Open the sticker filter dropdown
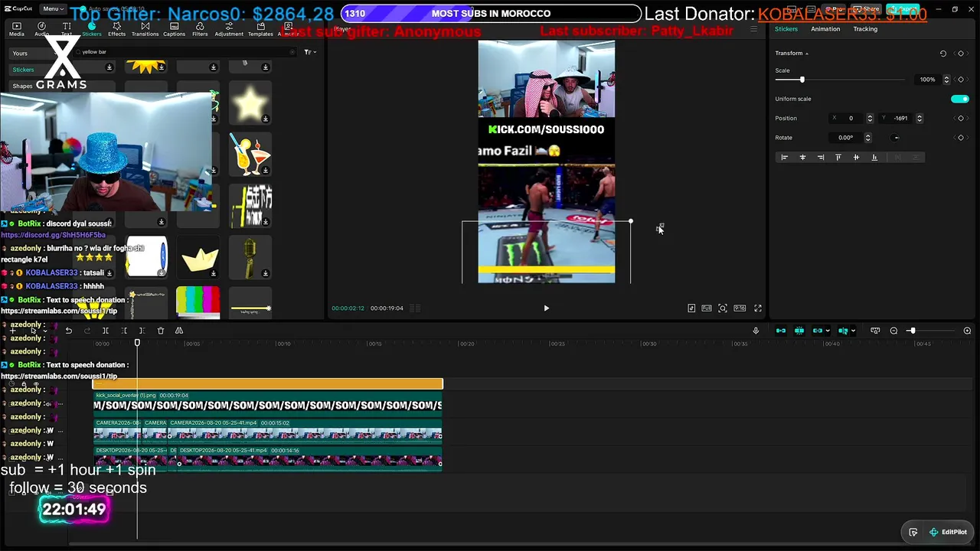This screenshot has width=980, height=551. click(x=309, y=52)
